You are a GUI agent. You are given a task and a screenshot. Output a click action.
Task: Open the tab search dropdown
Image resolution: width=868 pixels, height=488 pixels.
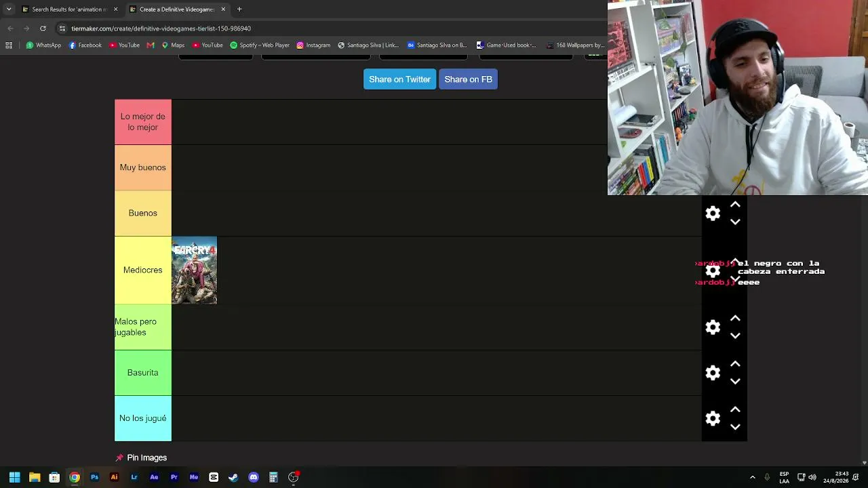point(9,9)
